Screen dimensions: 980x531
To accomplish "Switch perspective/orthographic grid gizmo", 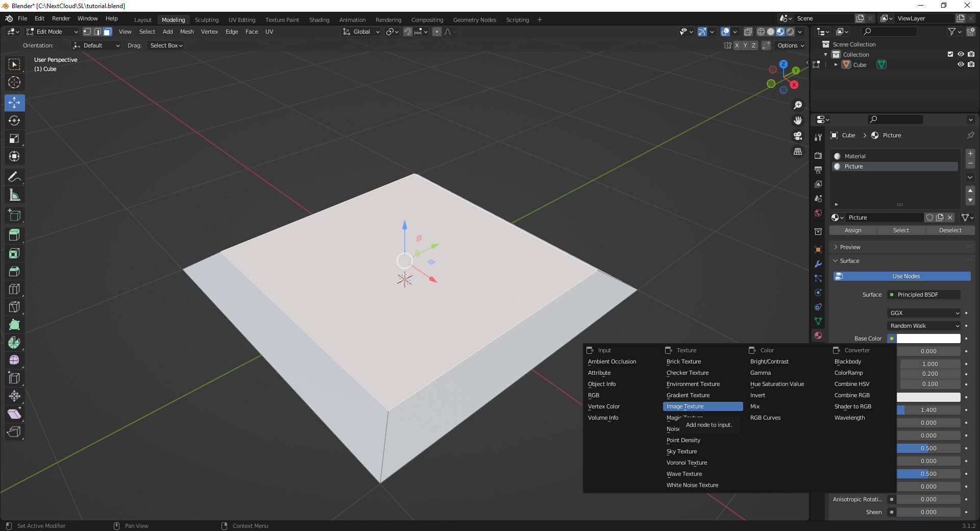I will (798, 152).
